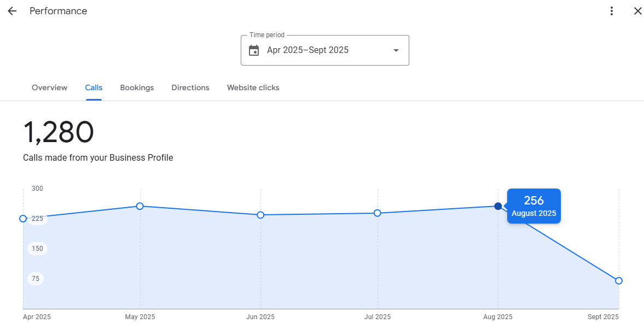
Task: Click the calendar icon in Time period
Action: [254, 50]
